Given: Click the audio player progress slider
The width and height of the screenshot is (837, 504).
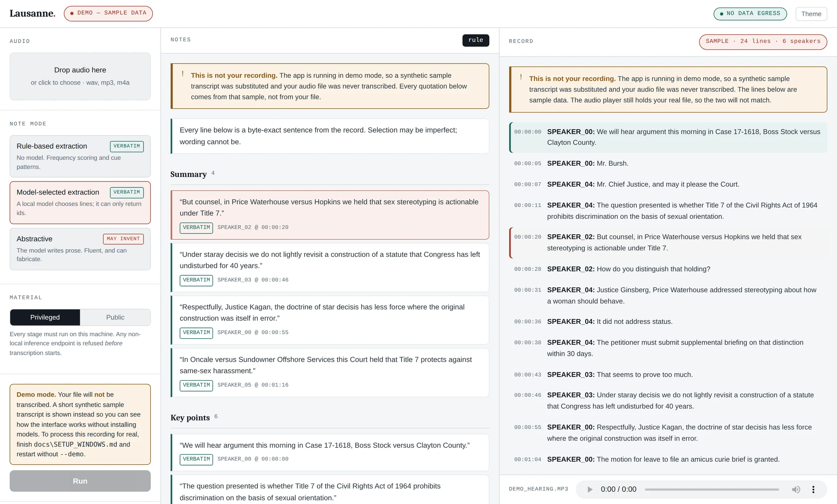Looking at the screenshot, I should [711, 489].
